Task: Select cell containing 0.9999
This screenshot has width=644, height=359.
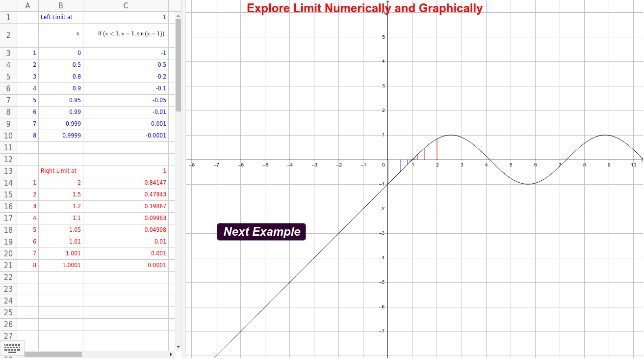Action: (61, 136)
